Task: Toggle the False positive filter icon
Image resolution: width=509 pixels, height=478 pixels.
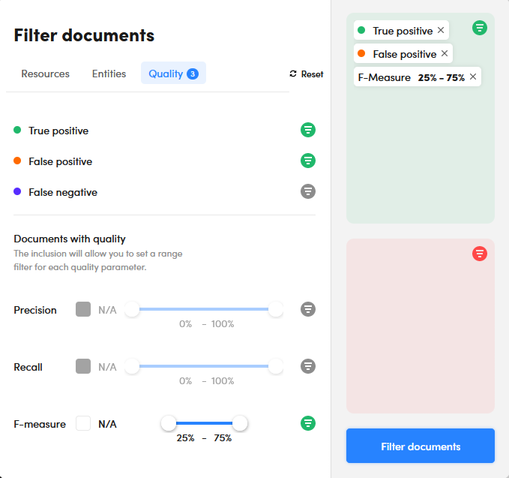Action: tap(308, 161)
